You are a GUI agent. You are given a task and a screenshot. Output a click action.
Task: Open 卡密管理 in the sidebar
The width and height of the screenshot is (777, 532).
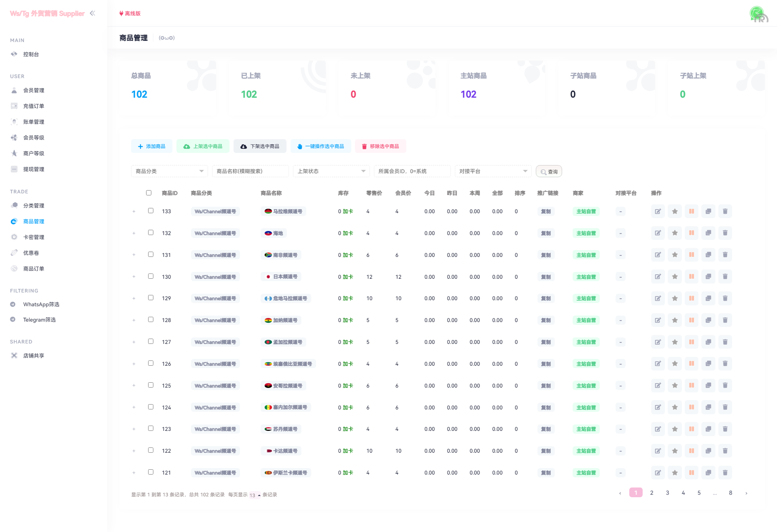point(34,237)
